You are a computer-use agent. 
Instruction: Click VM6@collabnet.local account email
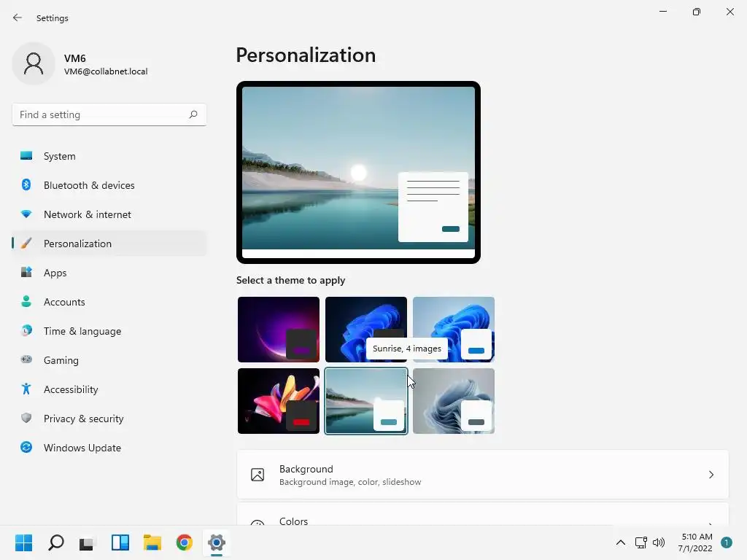point(106,71)
